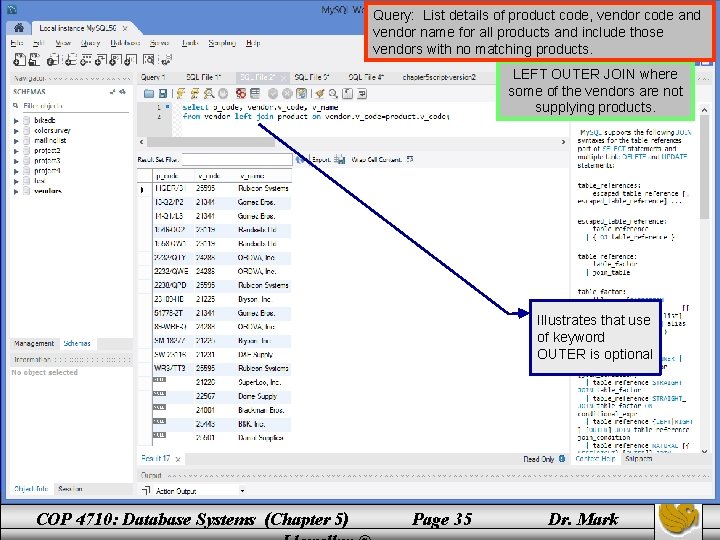Switch to the Session tab
720x540 pixels.
(x=70, y=489)
